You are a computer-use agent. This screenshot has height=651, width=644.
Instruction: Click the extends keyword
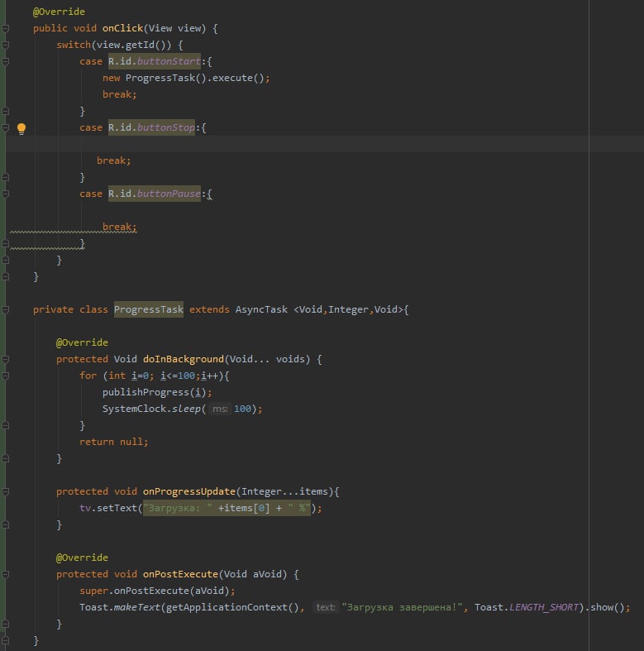(209, 309)
